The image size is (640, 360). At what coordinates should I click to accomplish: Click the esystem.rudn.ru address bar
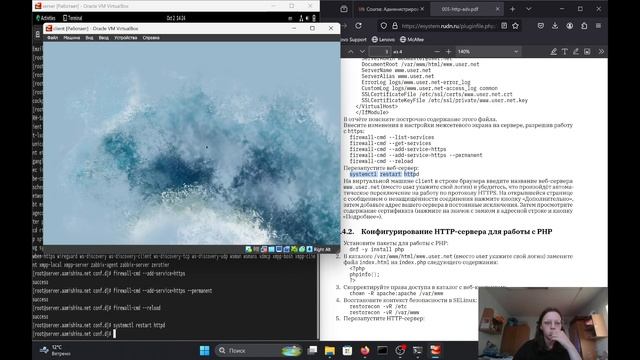(x=448, y=26)
